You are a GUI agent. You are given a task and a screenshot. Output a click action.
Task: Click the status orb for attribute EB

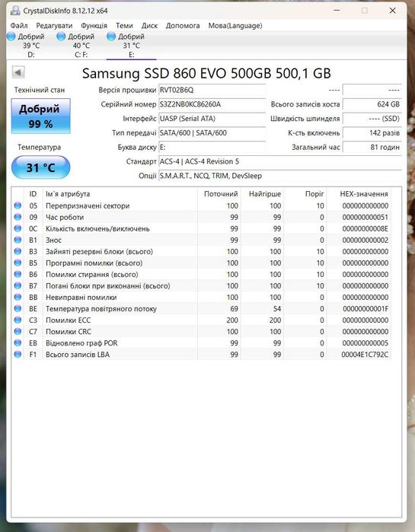click(18, 343)
